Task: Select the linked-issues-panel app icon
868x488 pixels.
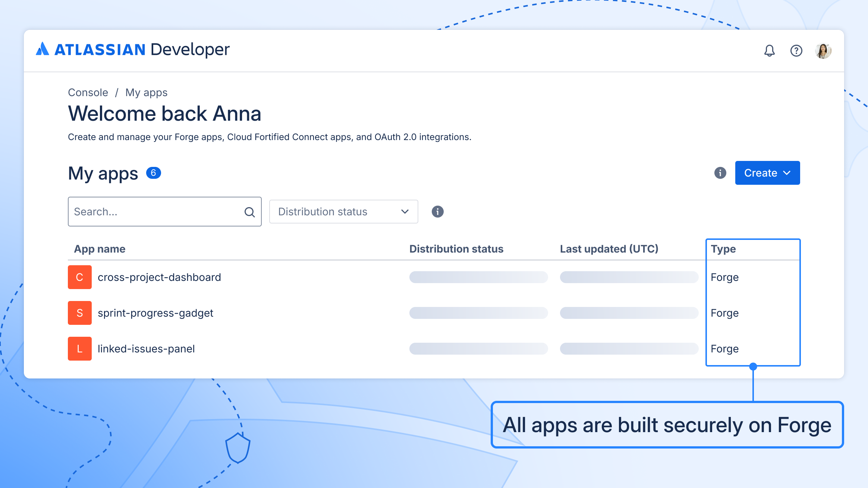Action: 79,348
